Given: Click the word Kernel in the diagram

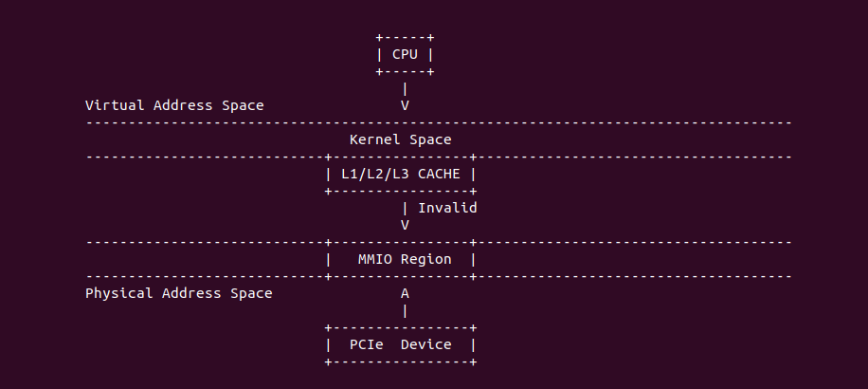Looking at the screenshot, I should point(374,139).
